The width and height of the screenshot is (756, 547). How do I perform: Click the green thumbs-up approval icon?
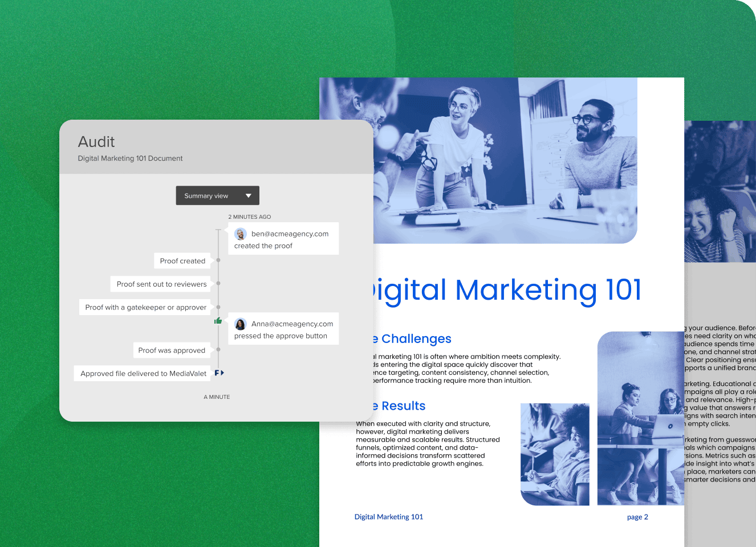pos(218,321)
